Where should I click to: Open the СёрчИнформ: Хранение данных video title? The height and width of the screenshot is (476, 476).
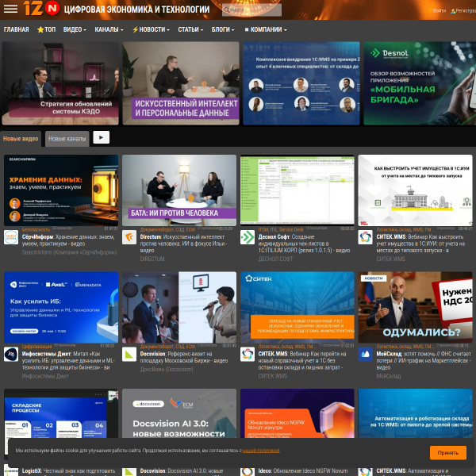click(68, 240)
